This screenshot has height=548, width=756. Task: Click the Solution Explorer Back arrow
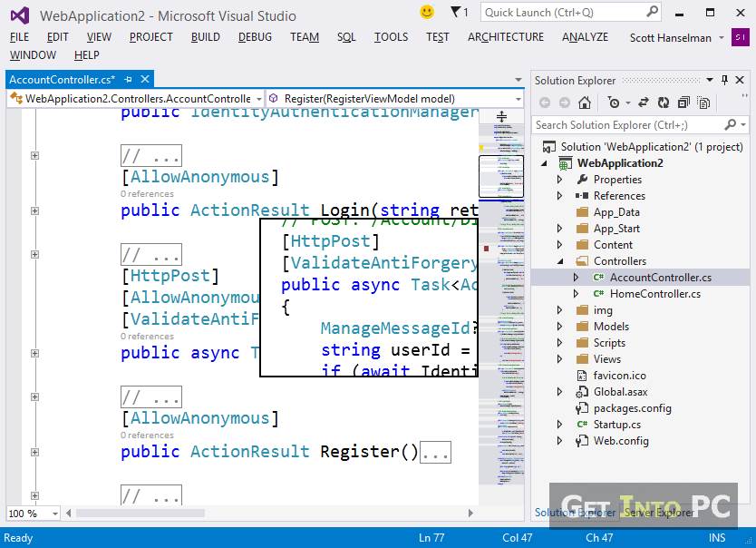point(545,103)
